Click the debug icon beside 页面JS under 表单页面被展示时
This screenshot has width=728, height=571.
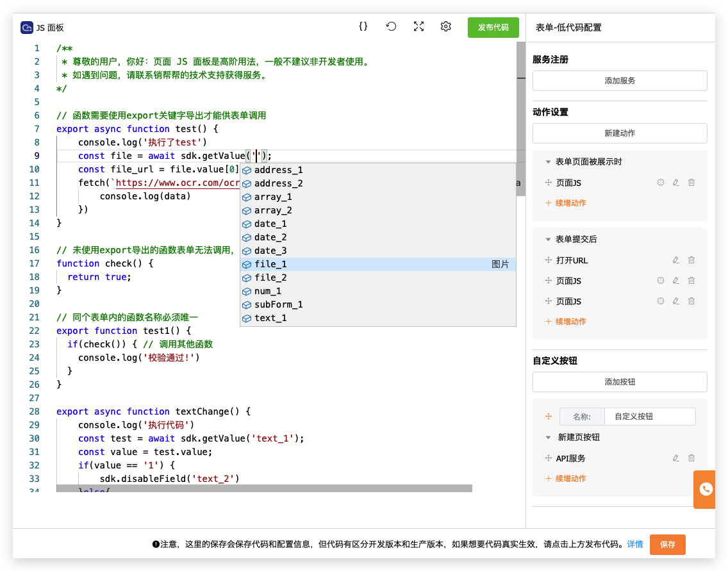660,183
